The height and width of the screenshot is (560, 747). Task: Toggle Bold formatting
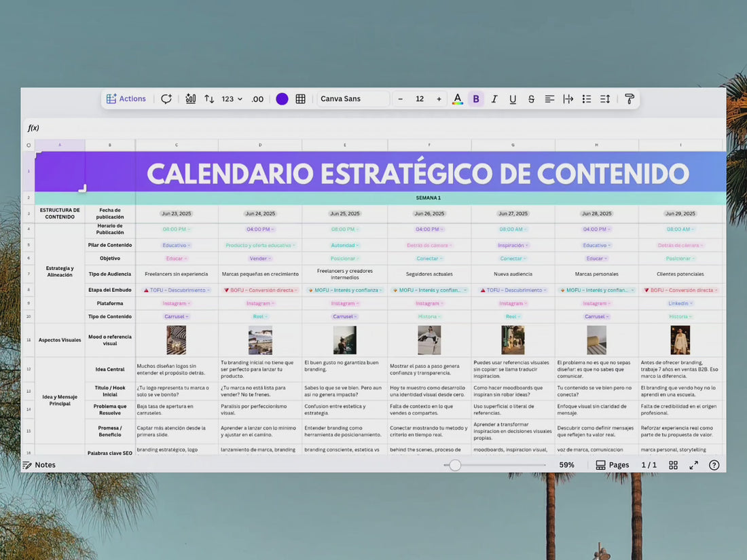coord(476,98)
